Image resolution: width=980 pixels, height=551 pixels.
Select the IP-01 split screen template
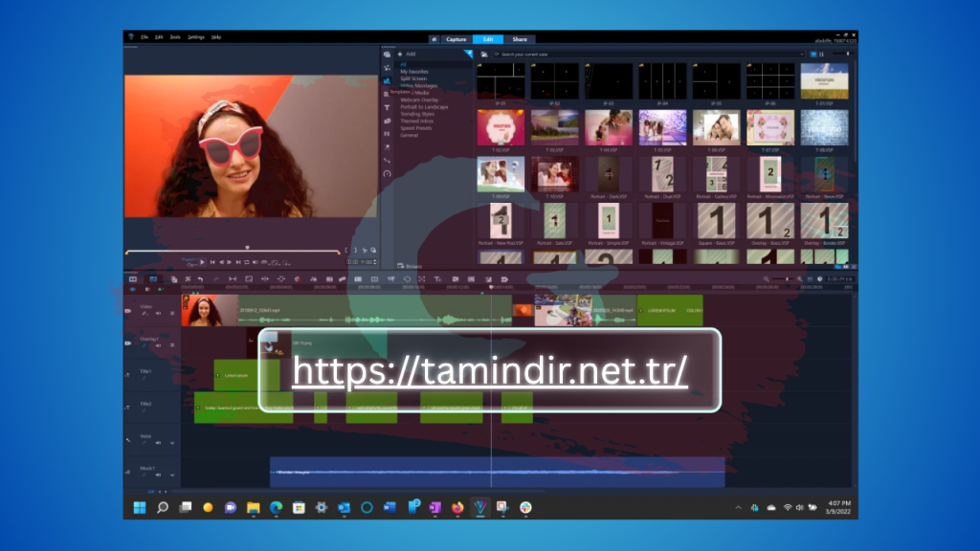click(501, 80)
